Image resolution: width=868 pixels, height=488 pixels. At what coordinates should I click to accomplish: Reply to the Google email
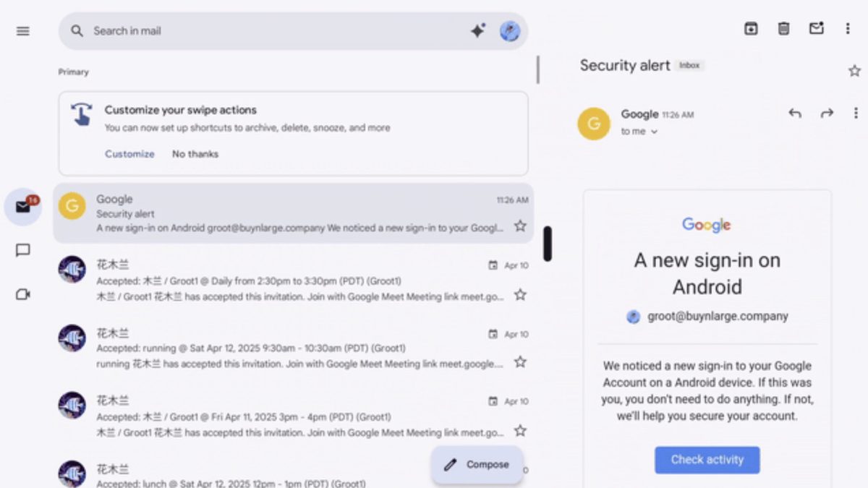(795, 114)
